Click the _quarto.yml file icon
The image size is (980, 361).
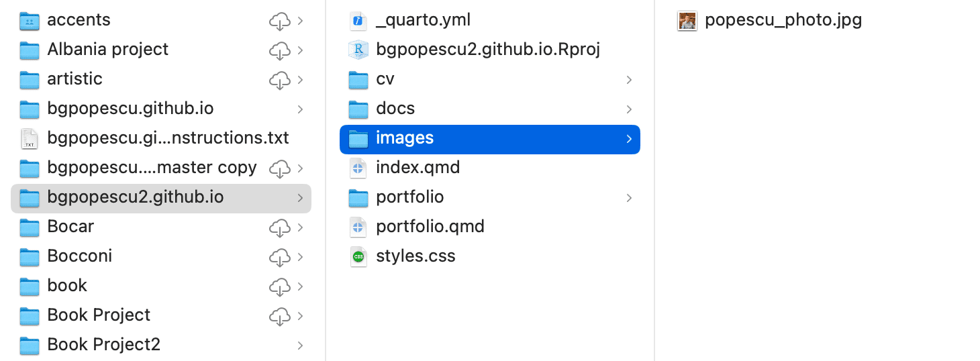coord(358,21)
